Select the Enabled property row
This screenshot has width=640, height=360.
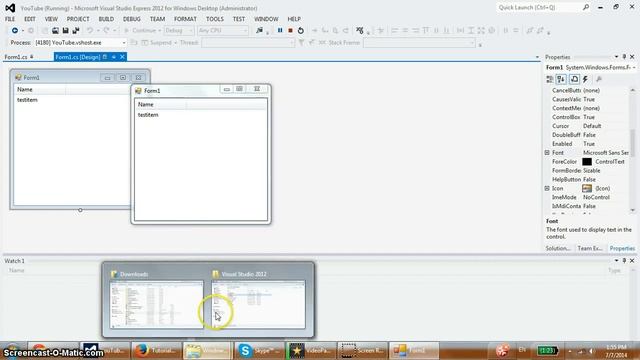588,144
